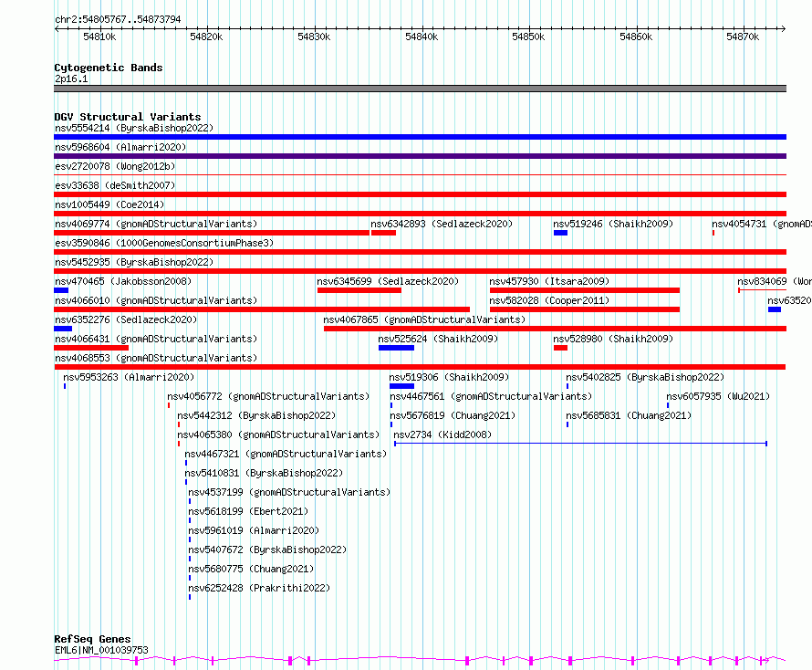The height and width of the screenshot is (670, 812).
Task: Open the nsv5968604 (Almarri2020) label
Action: pos(120,147)
